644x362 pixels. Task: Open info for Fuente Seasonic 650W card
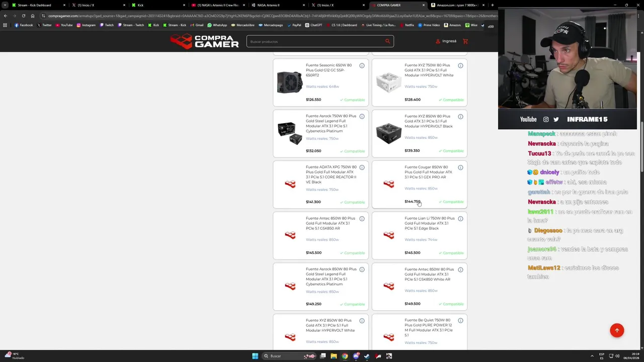(x=362, y=65)
